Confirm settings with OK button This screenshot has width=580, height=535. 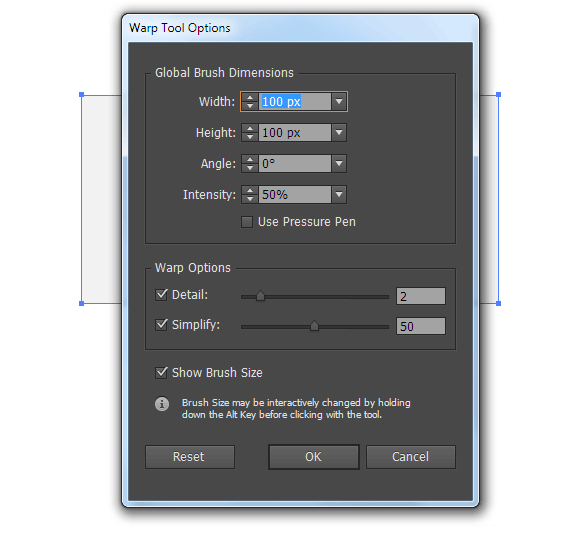tap(314, 457)
